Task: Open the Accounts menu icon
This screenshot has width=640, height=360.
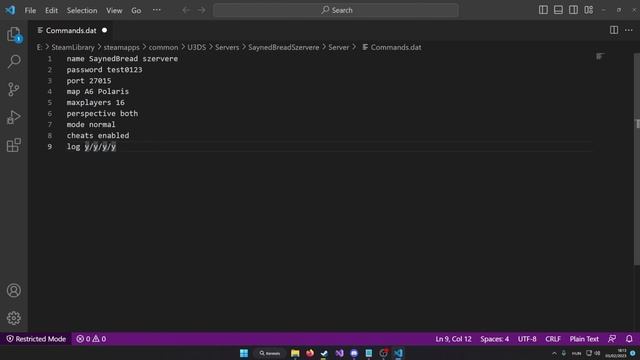Action: [14, 290]
